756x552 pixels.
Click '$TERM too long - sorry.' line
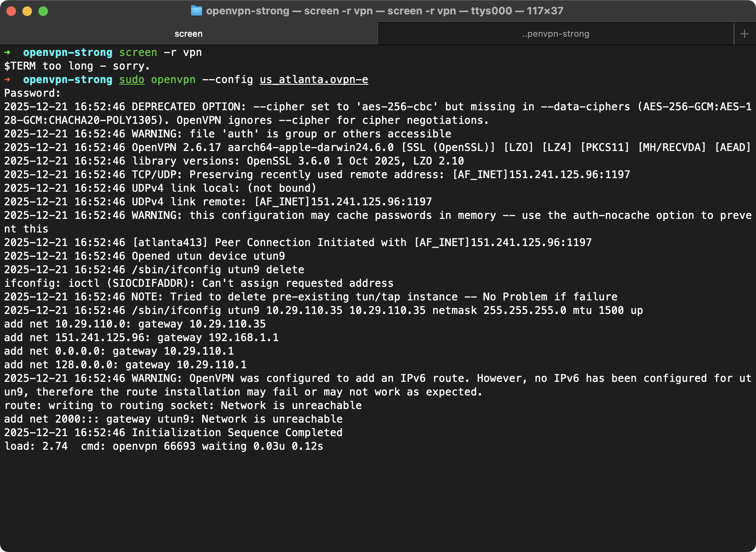(x=77, y=66)
